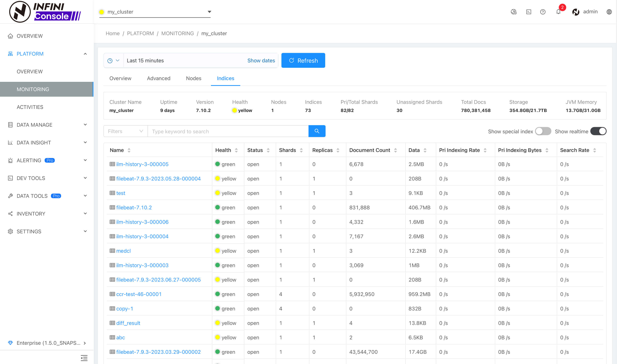Sort by Search Rate column arrows
This screenshot has height=364, width=617.
[x=594, y=150]
